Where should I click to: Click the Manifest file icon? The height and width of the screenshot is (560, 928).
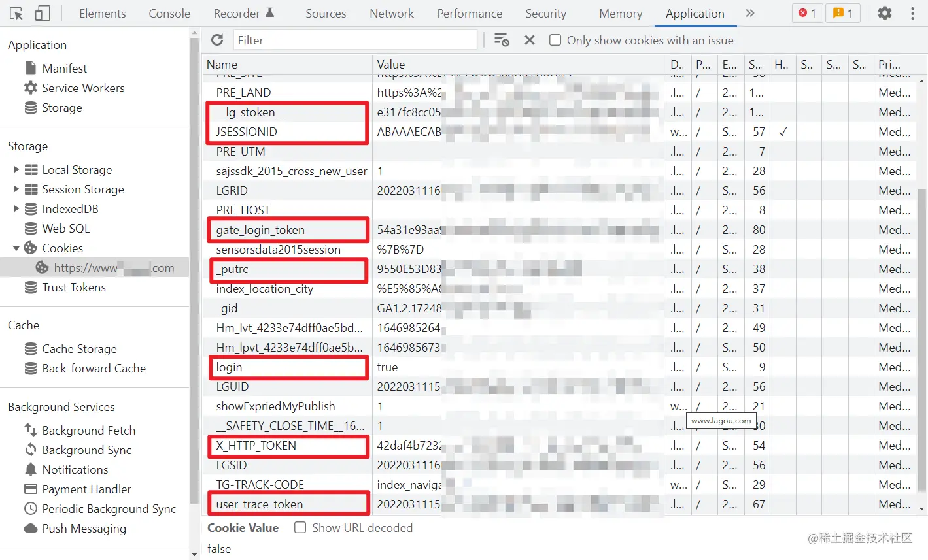coord(31,68)
